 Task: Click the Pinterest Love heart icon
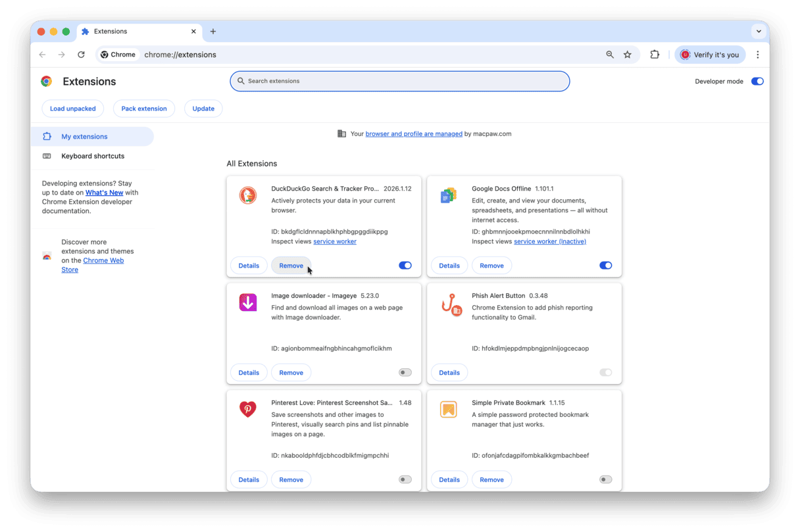coord(248,409)
